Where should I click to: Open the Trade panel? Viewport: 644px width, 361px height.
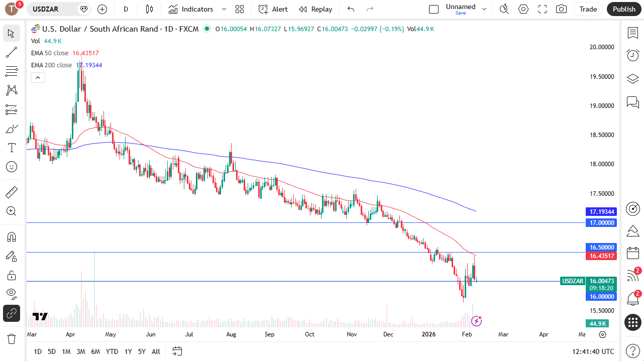click(588, 9)
